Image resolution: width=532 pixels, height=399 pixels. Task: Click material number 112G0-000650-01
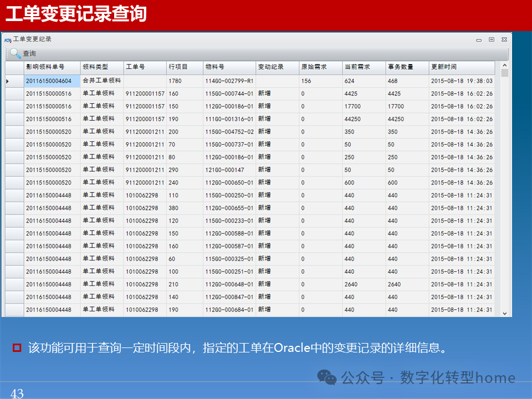tap(229, 182)
